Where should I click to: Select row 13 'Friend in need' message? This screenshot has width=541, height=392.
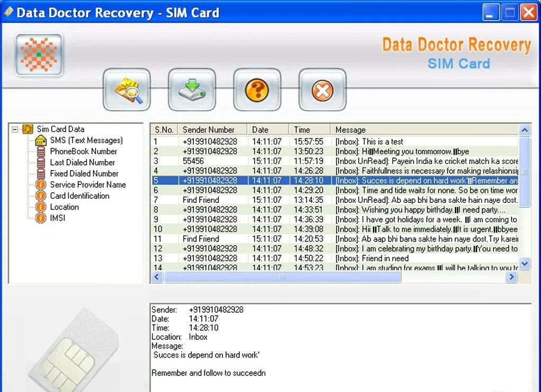[x=334, y=258]
